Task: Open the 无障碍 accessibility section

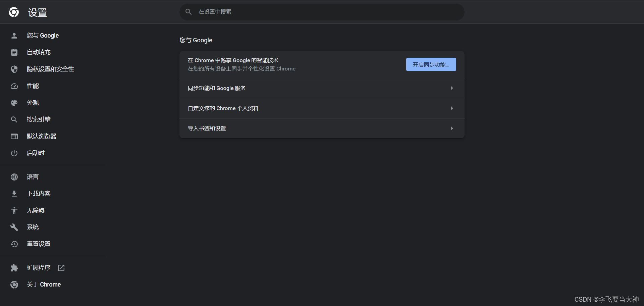Action: 36,210
